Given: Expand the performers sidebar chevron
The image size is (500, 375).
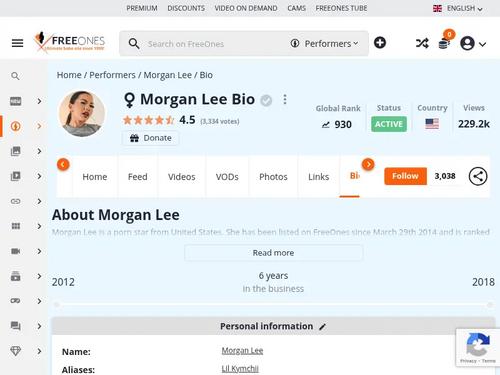Looking at the screenshot, I should (x=39, y=126).
